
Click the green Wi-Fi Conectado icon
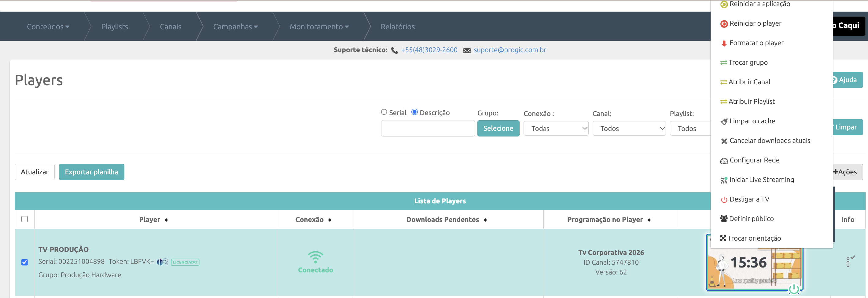(x=315, y=257)
